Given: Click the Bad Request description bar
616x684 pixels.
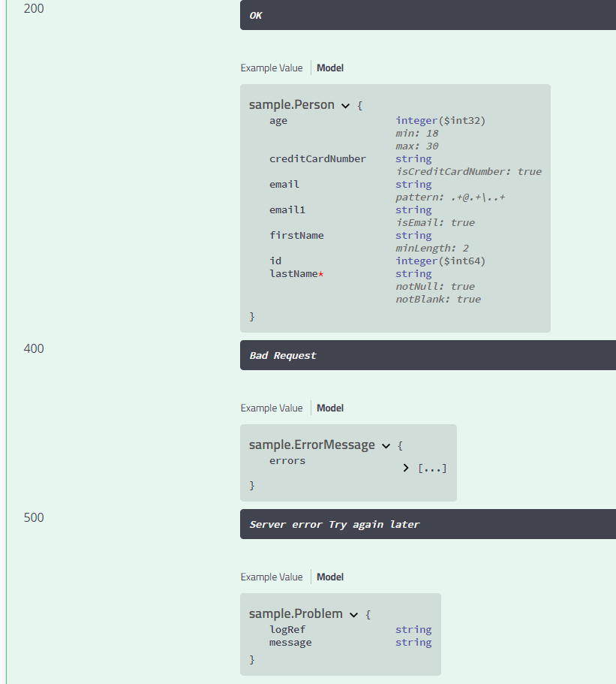Looking at the screenshot, I should tap(428, 355).
